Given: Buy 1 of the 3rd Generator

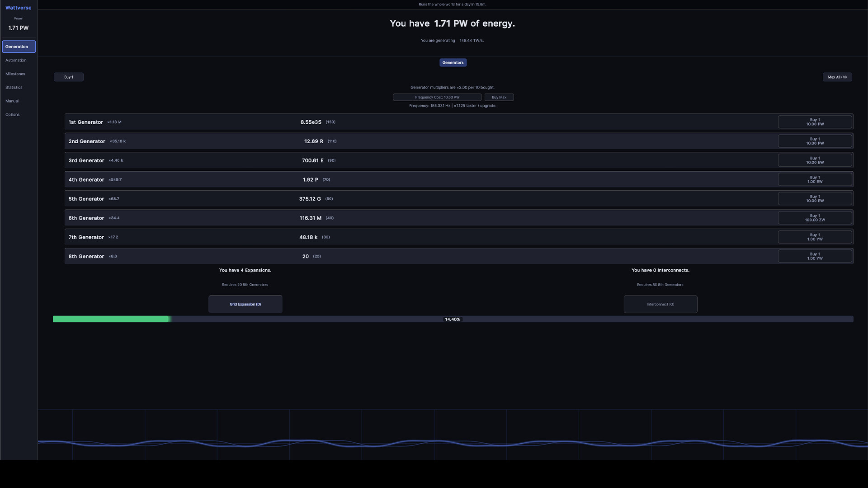Looking at the screenshot, I should [815, 160].
